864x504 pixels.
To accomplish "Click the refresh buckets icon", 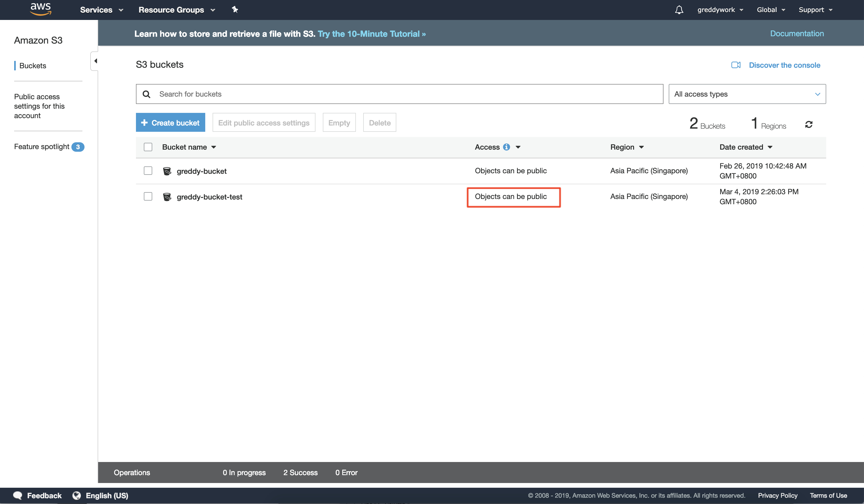I will (x=808, y=124).
